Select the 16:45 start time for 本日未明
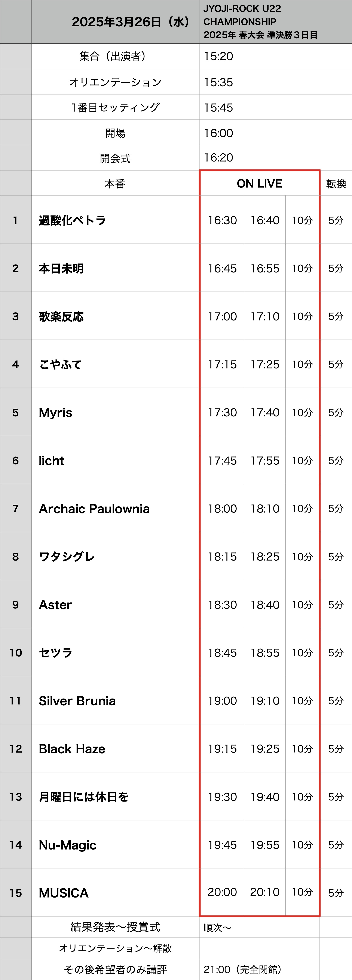The height and width of the screenshot is (980, 352). tap(222, 268)
